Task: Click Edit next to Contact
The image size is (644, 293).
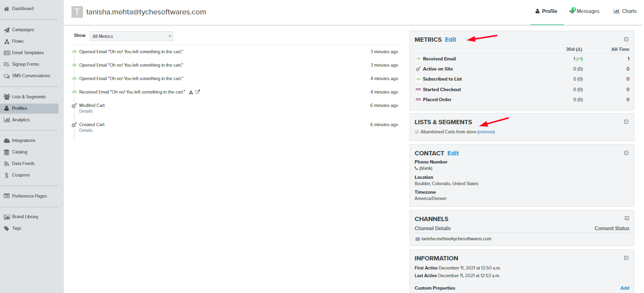Action: click(x=453, y=153)
